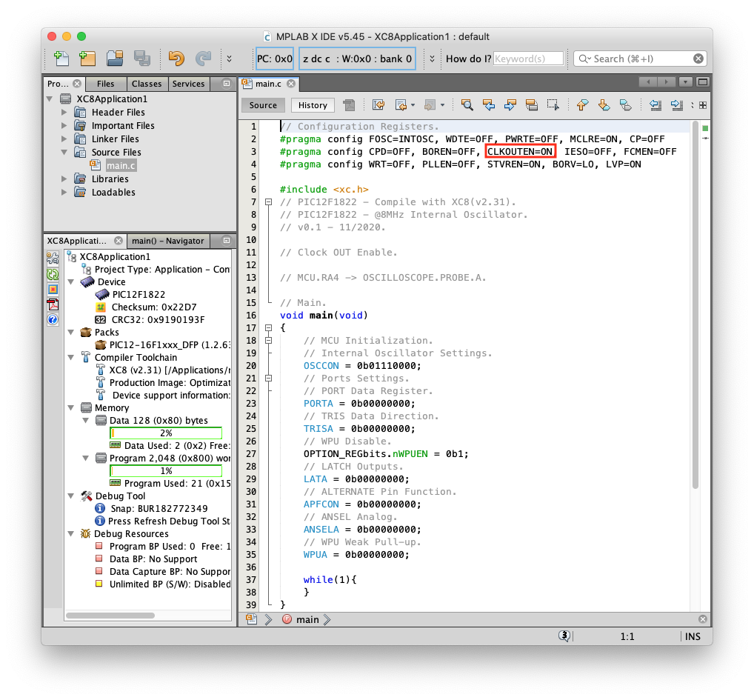Collapse the Debug Resources node
The height and width of the screenshot is (700, 754).
70,533
